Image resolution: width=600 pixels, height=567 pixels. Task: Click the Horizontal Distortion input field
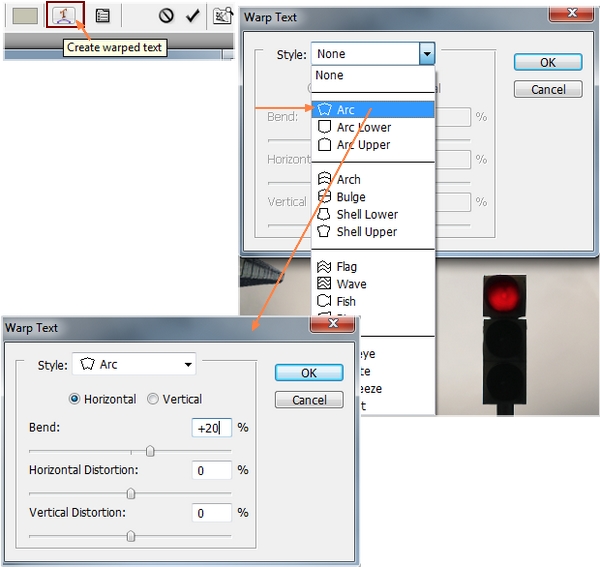pos(212,470)
